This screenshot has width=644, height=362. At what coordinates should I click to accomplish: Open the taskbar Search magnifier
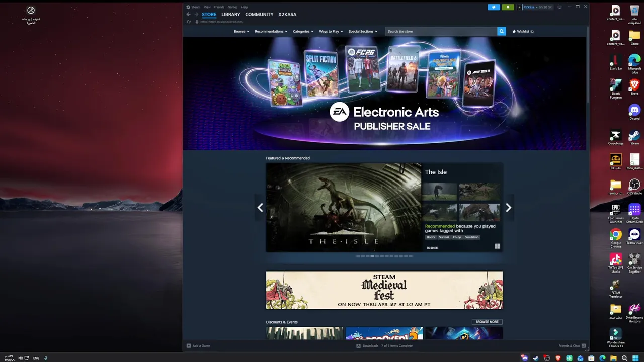624,358
